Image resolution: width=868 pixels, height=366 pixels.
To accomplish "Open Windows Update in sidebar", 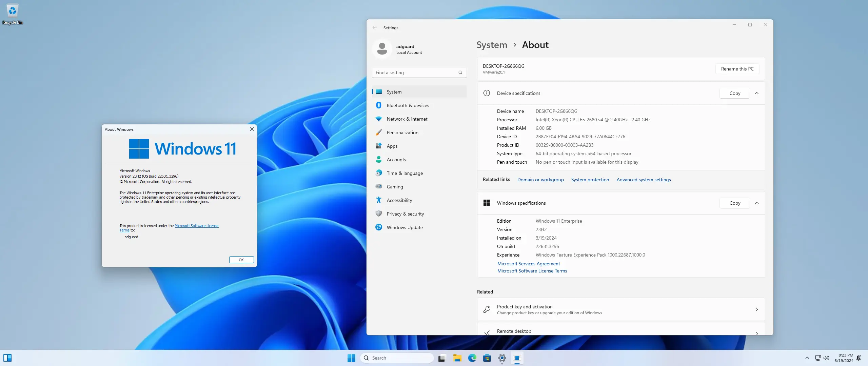I will click(x=404, y=227).
